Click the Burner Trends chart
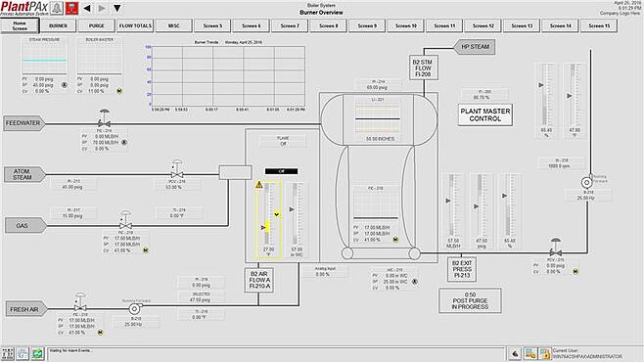 coord(228,75)
